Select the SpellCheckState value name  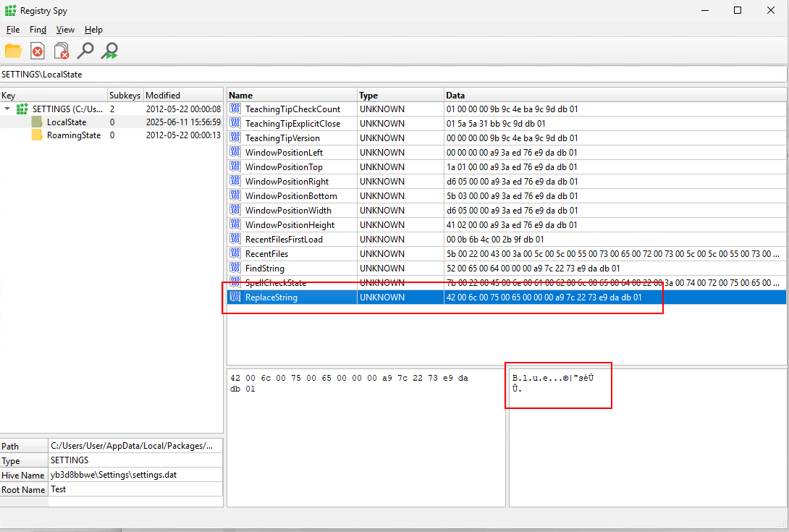click(275, 283)
